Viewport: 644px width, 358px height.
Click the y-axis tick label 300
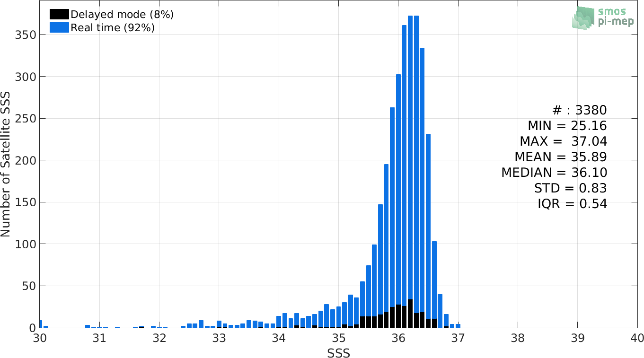pos(26,77)
